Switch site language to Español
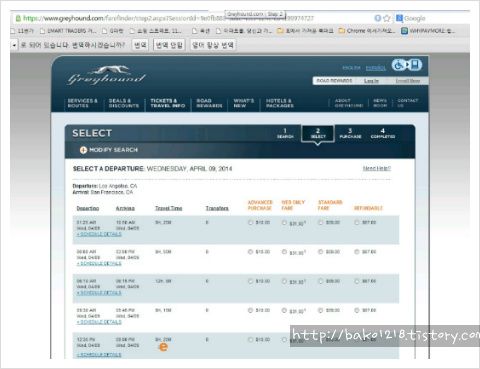Image resolution: width=480 pixels, height=369 pixels. (x=376, y=68)
